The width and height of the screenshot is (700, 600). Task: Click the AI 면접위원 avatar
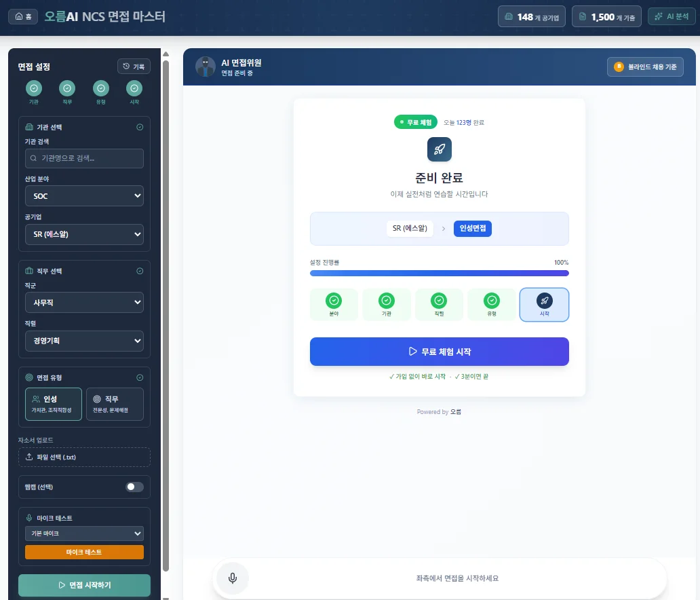pos(206,67)
